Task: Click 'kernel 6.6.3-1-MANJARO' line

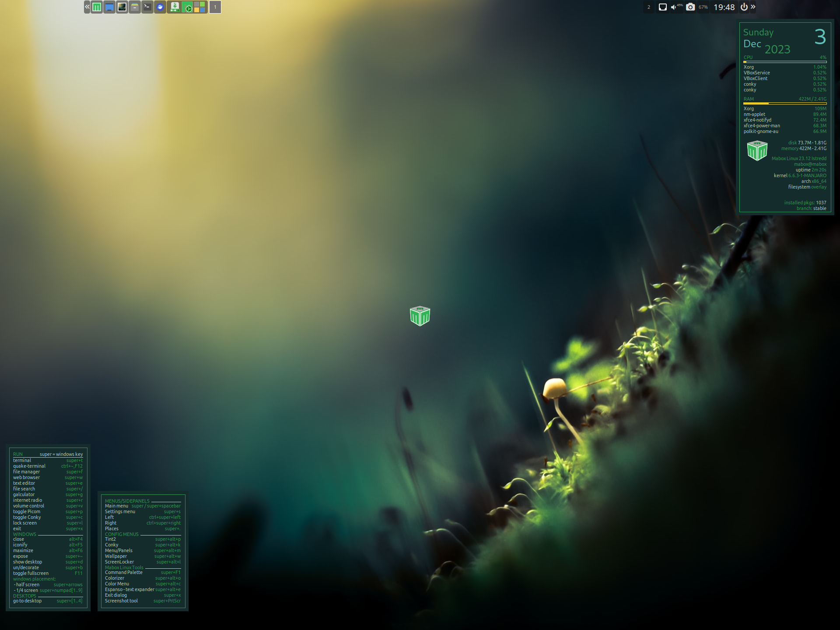Action: (x=800, y=175)
